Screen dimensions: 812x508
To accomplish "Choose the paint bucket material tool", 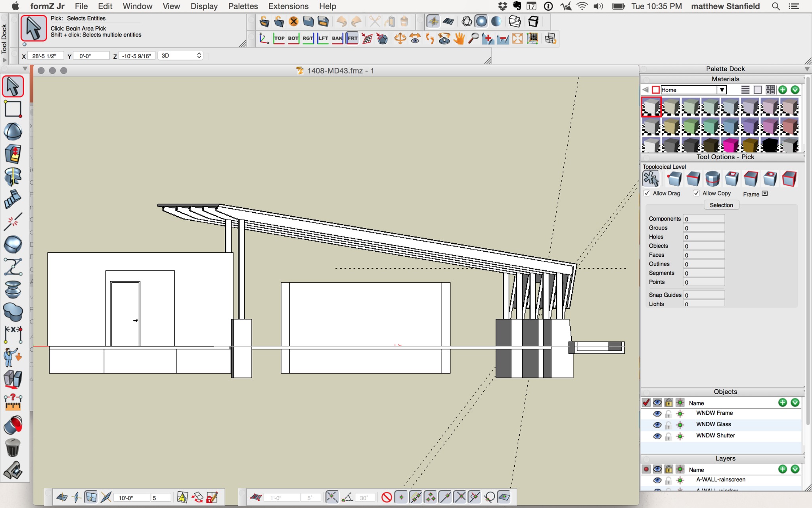I will coord(13,425).
